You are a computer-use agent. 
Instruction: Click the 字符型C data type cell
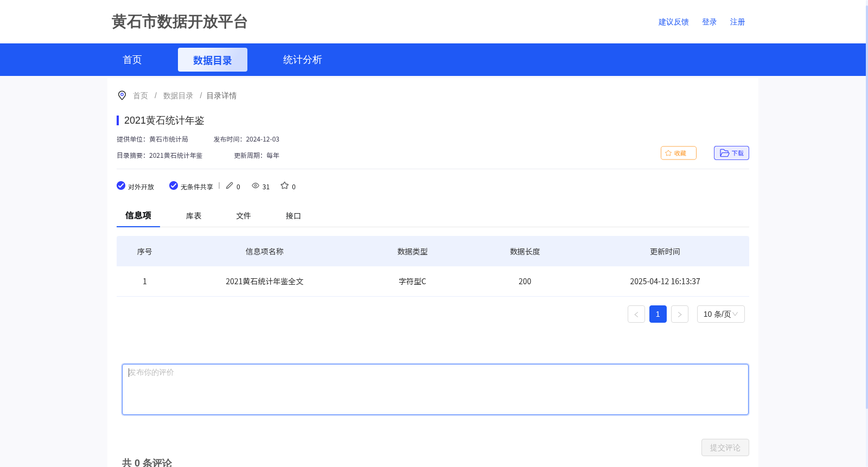[412, 282]
